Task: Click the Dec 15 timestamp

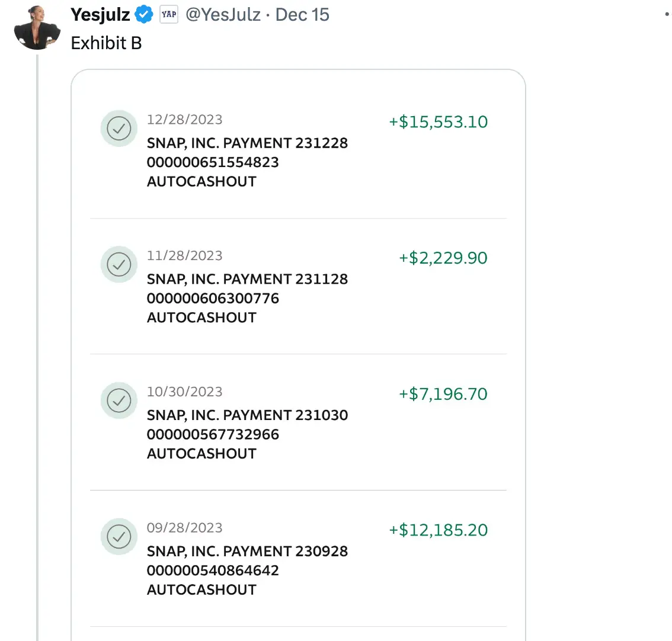Action: pyautogui.click(x=302, y=14)
